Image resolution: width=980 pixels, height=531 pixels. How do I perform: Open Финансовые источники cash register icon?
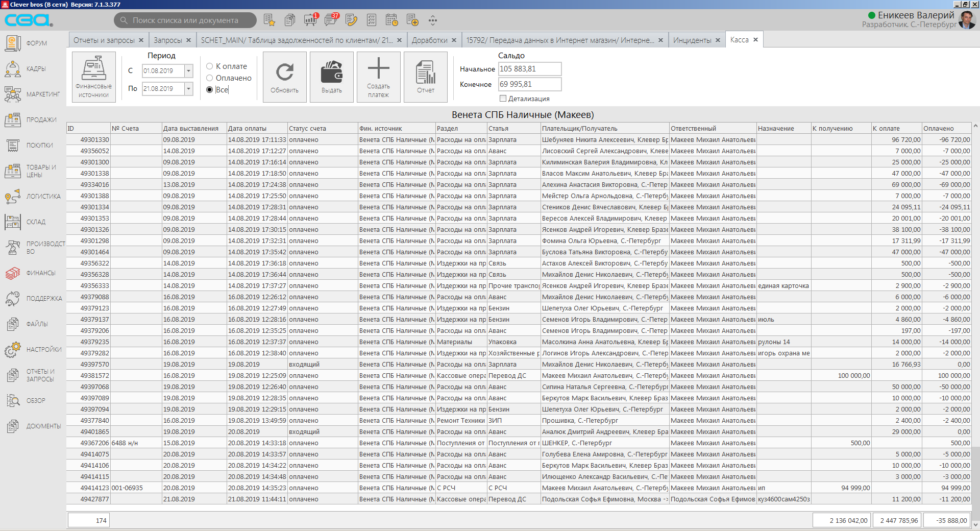pos(94,69)
